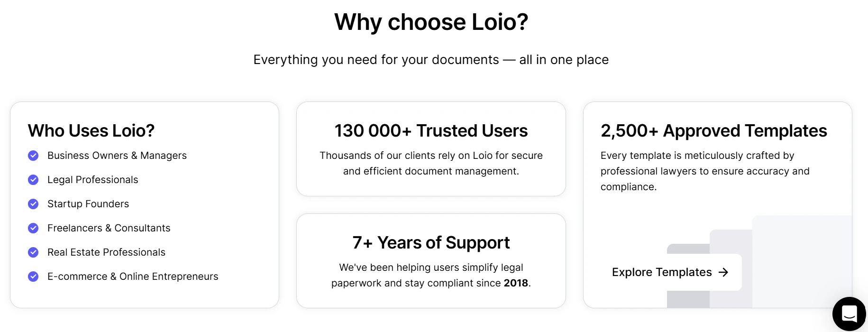Open the chat widget in the bottom corner
Viewport: 868px width, 332px height.
[x=849, y=314]
